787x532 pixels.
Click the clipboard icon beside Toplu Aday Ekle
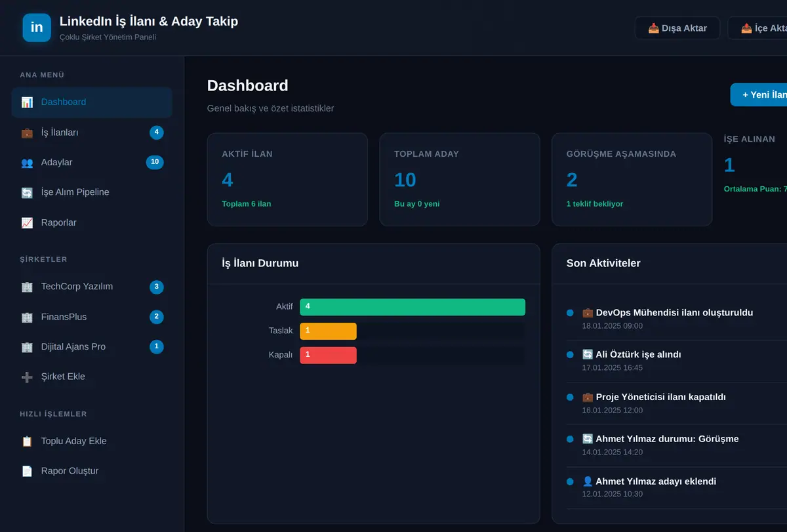pyautogui.click(x=27, y=441)
